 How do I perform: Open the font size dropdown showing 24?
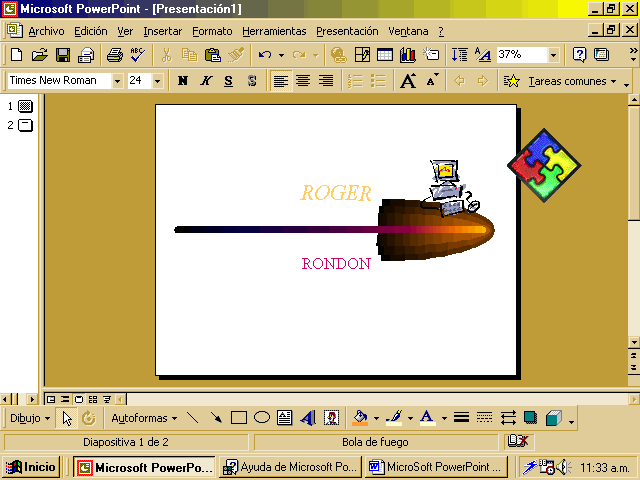click(x=158, y=81)
